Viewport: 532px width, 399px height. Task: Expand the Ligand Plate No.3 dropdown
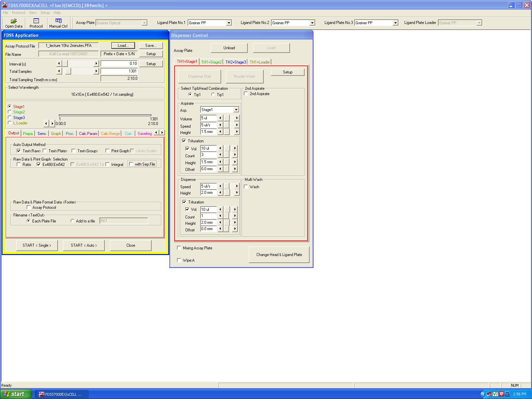pos(395,23)
